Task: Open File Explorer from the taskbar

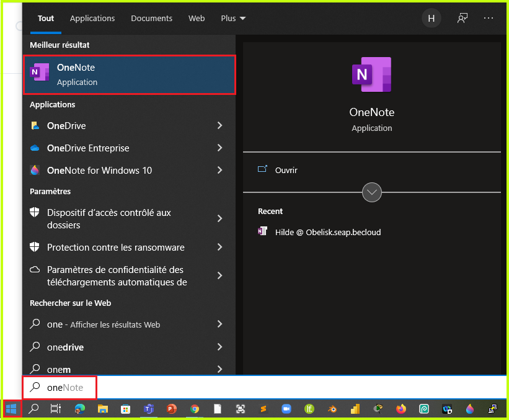Action: click(102, 409)
